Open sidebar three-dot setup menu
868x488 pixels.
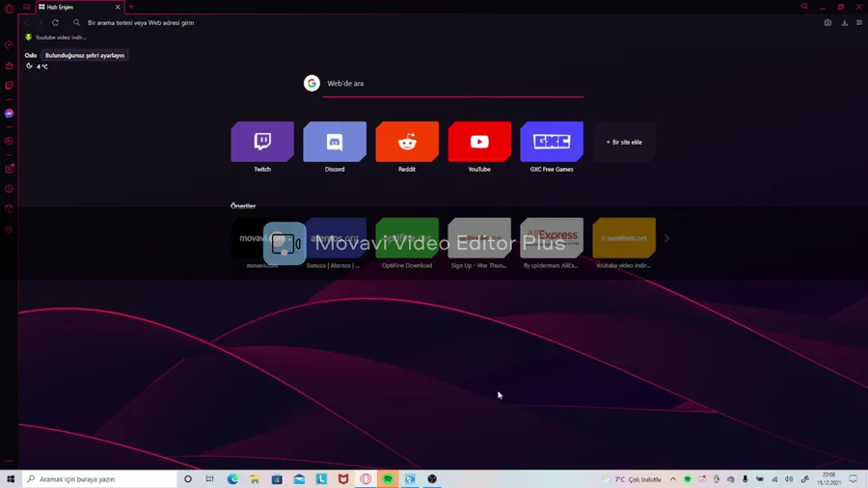pyautogui.click(x=9, y=461)
